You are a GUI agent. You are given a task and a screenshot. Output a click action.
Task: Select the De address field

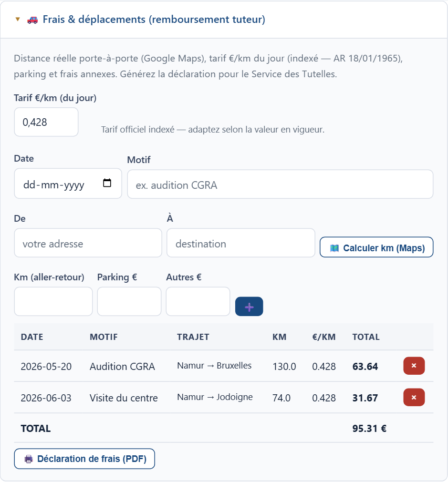point(88,243)
